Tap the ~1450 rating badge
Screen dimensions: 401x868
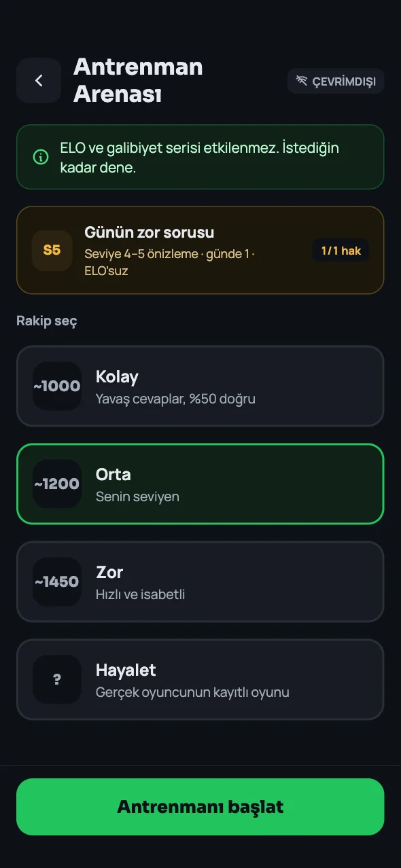[57, 581]
